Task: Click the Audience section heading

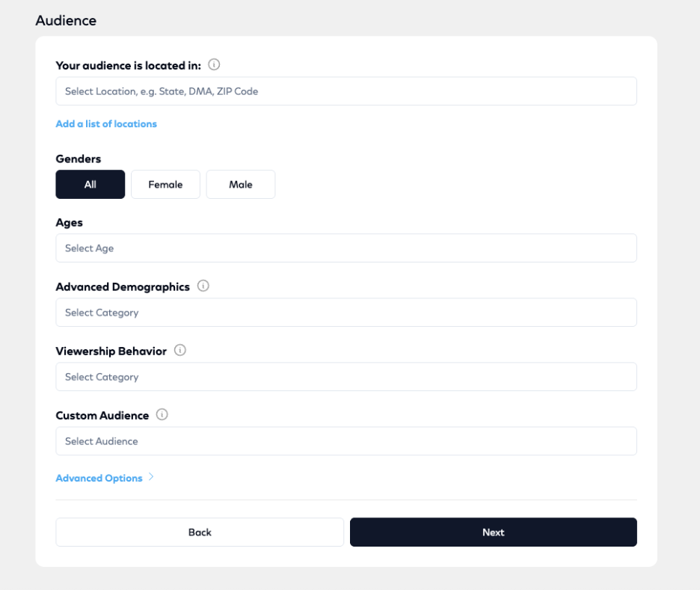Action: tap(66, 21)
